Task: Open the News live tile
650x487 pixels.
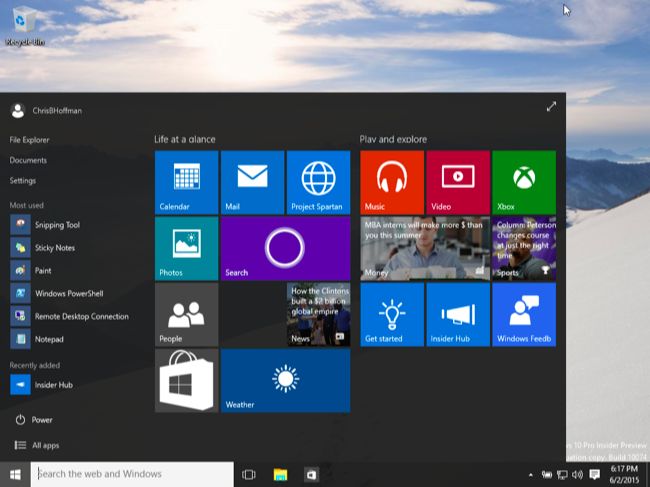Action: pyautogui.click(x=318, y=315)
